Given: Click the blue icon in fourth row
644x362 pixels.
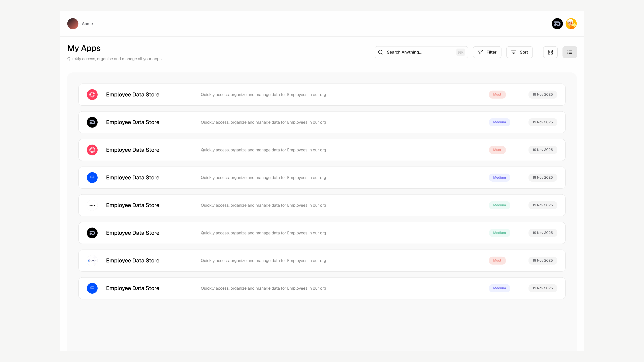Looking at the screenshot, I should [x=92, y=178].
